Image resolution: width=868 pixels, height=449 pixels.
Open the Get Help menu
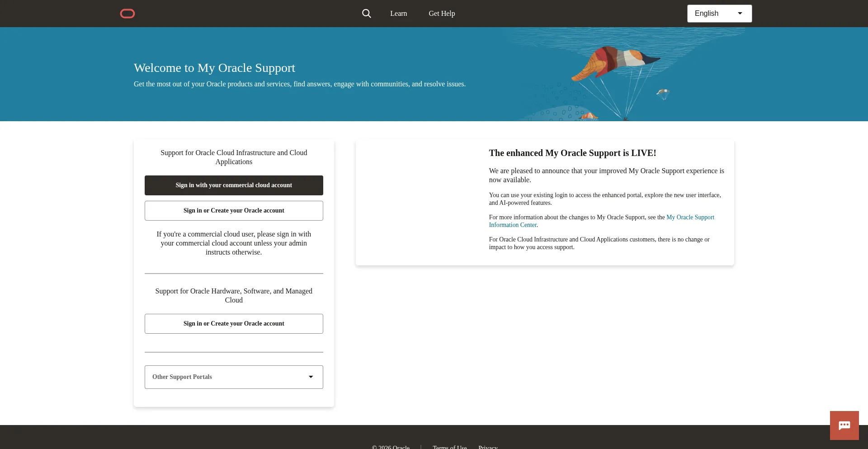tap(442, 14)
